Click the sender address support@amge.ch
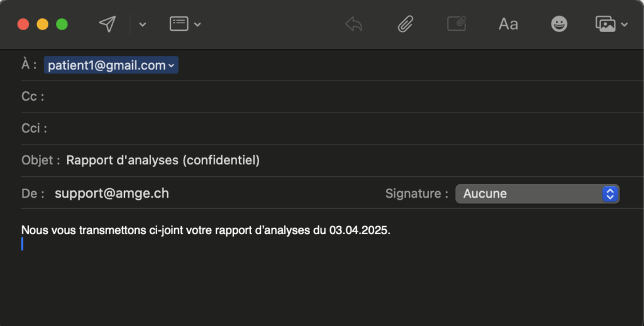 [112, 193]
